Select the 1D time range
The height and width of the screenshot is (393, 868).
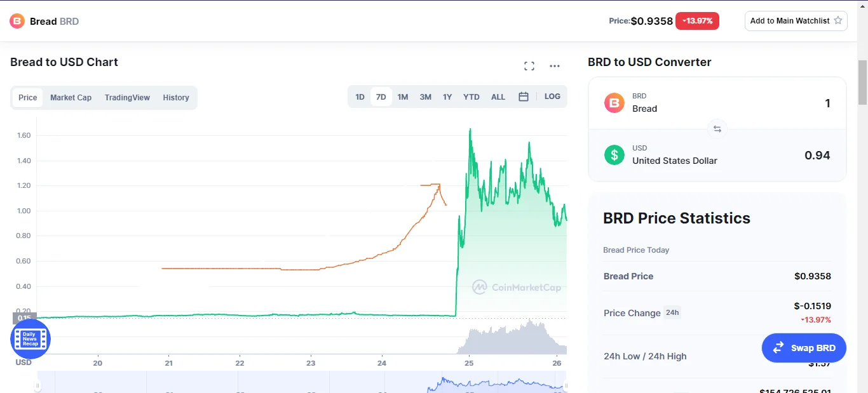point(360,97)
